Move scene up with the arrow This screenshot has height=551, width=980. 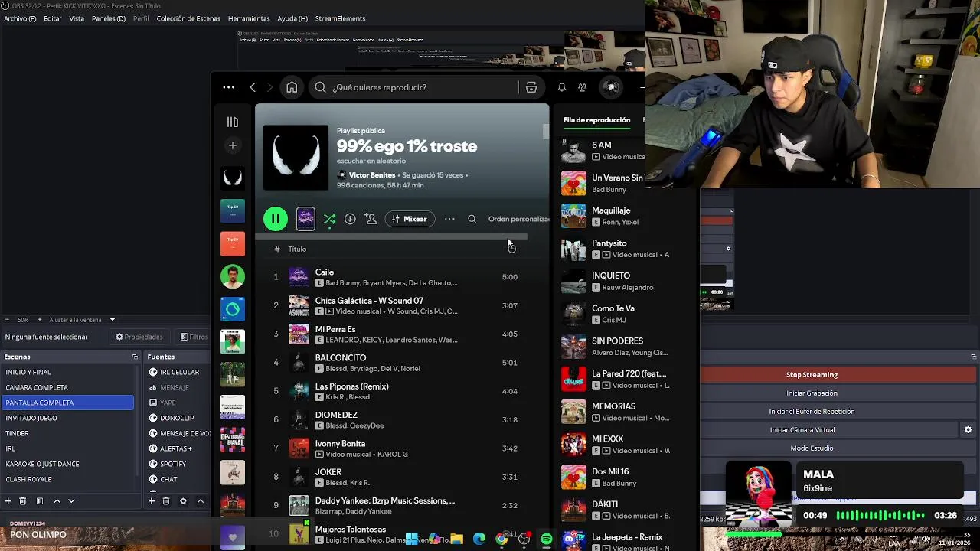click(57, 501)
